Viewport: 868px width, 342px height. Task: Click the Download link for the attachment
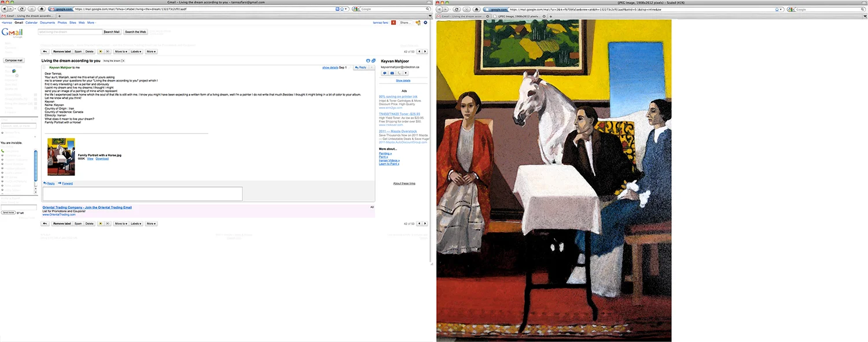(102, 159)
